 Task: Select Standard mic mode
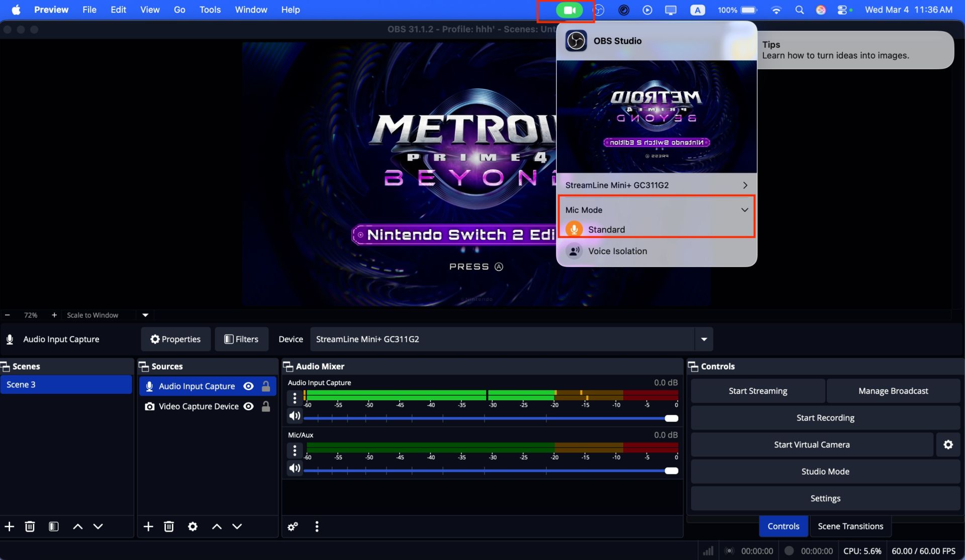tap(656, 230)
